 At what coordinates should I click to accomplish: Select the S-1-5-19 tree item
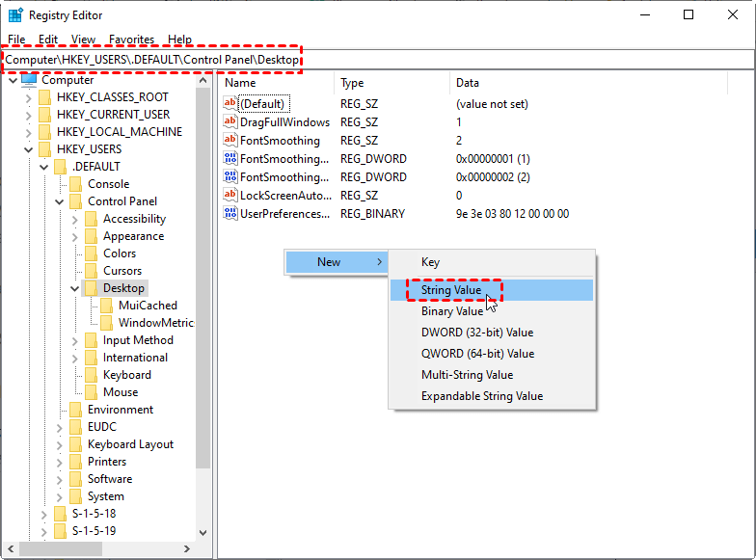[x=94, y=531]
